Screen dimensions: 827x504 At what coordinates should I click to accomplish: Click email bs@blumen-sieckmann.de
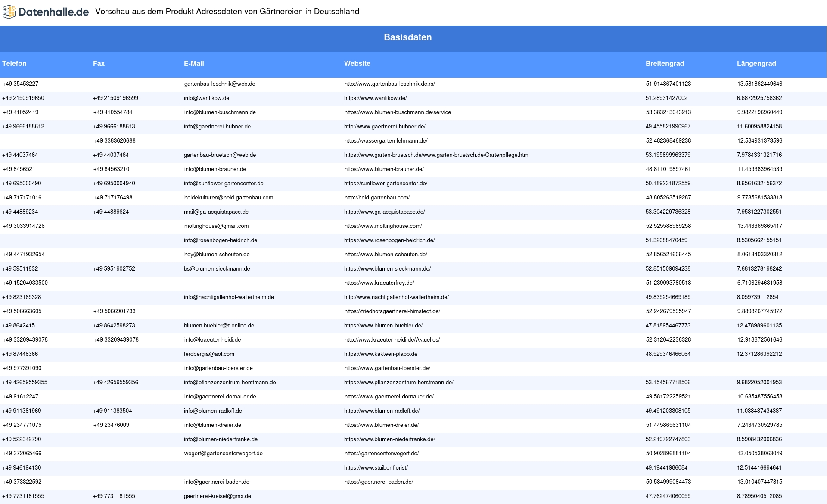pos(217,269)
